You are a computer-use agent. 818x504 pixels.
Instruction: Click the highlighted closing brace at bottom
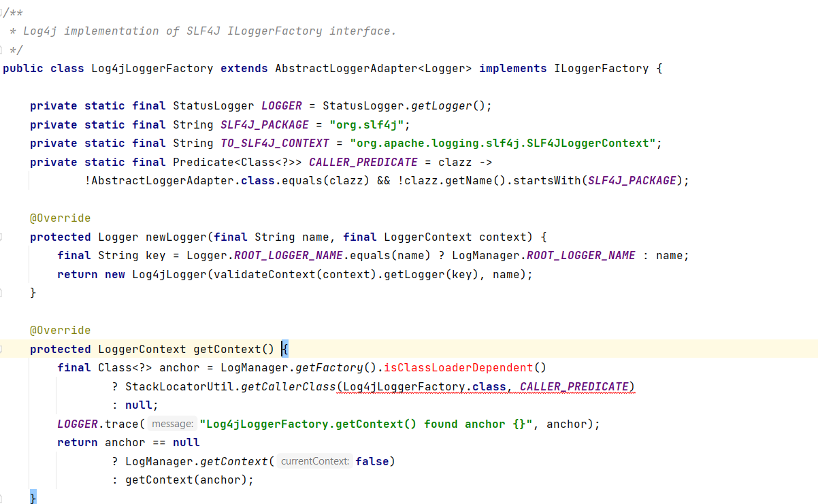(x=33, y=498)
